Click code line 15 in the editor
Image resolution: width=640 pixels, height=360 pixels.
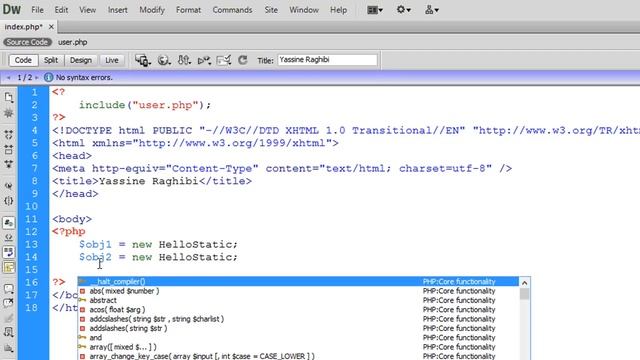pos(344,270)
